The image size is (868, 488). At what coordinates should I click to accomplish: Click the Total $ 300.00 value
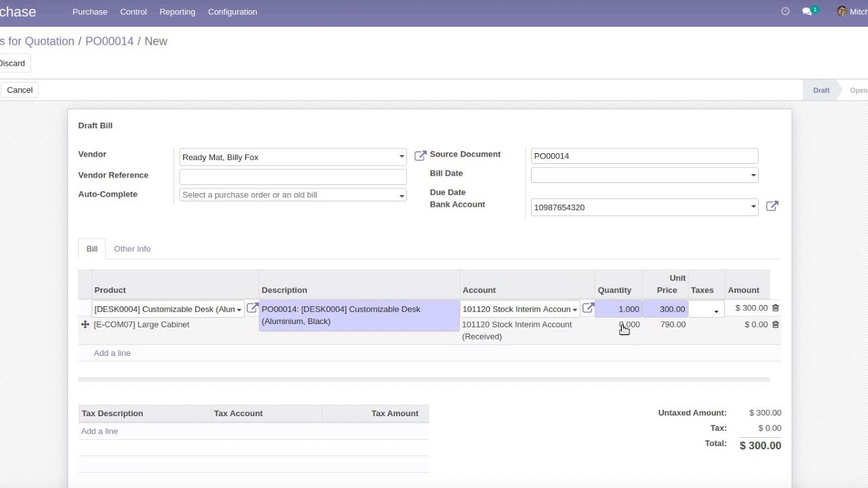(x=760, y=445)
